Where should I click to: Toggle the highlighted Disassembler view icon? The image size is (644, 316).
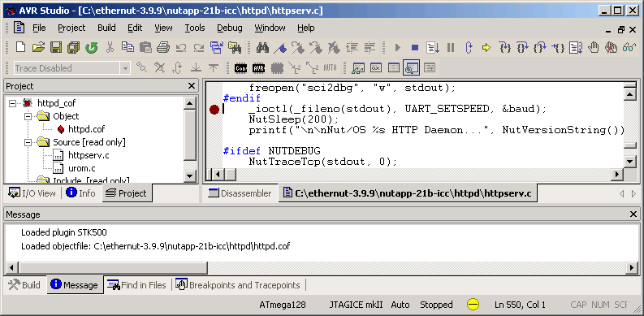click(x=411, y=67)
